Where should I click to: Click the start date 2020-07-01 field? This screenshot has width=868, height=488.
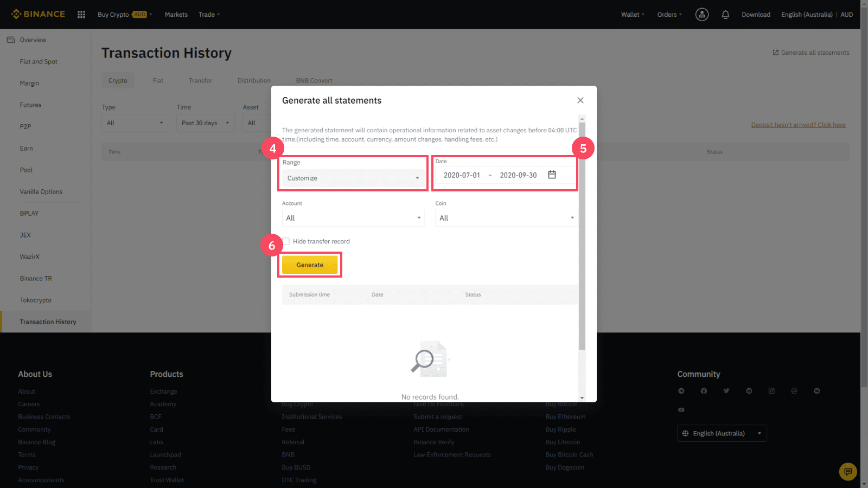click(462, 175)
